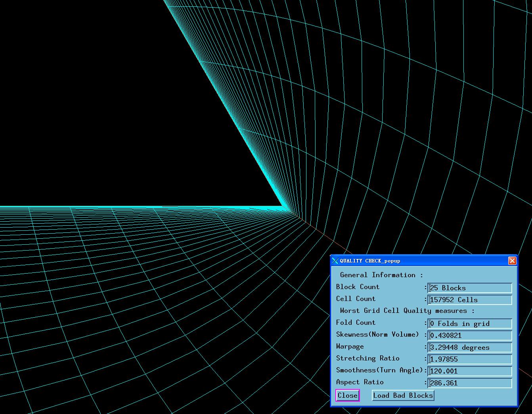Viewport: 532px width, 414px height.
Task: Click the Skewness(Norm Volume) label
Action: point(377,334)
